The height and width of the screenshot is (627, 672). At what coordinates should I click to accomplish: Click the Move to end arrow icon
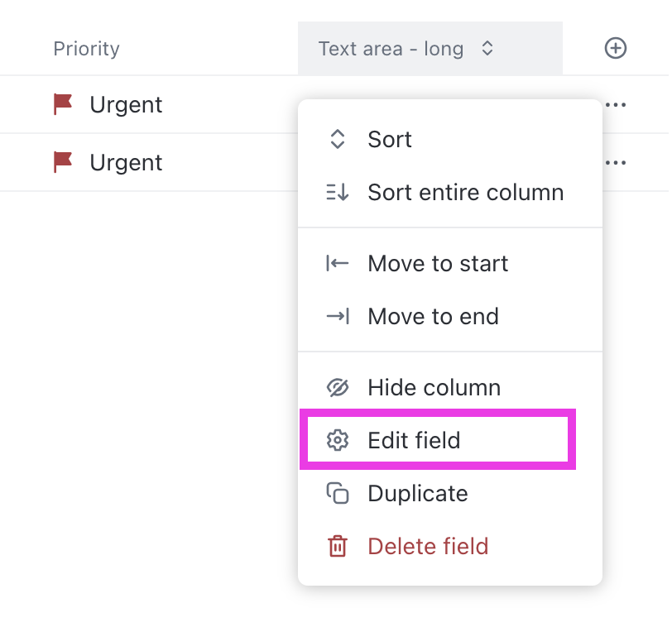point(338,317)
